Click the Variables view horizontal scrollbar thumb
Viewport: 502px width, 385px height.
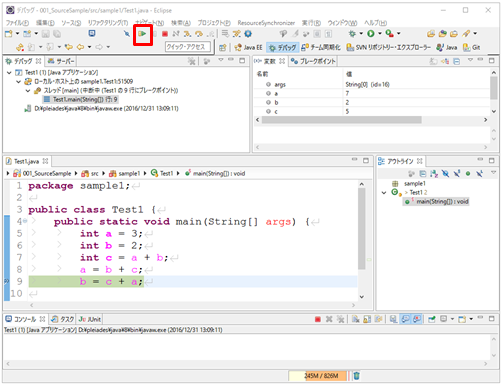click(x=342, y=120)
